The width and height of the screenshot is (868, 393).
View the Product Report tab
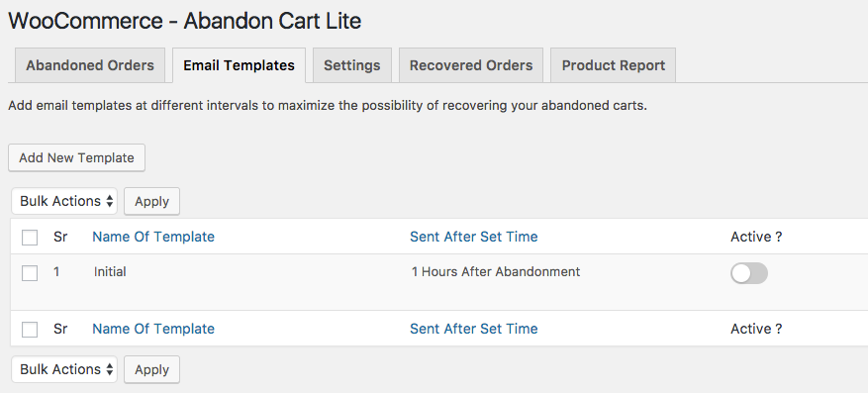[614, 65]
